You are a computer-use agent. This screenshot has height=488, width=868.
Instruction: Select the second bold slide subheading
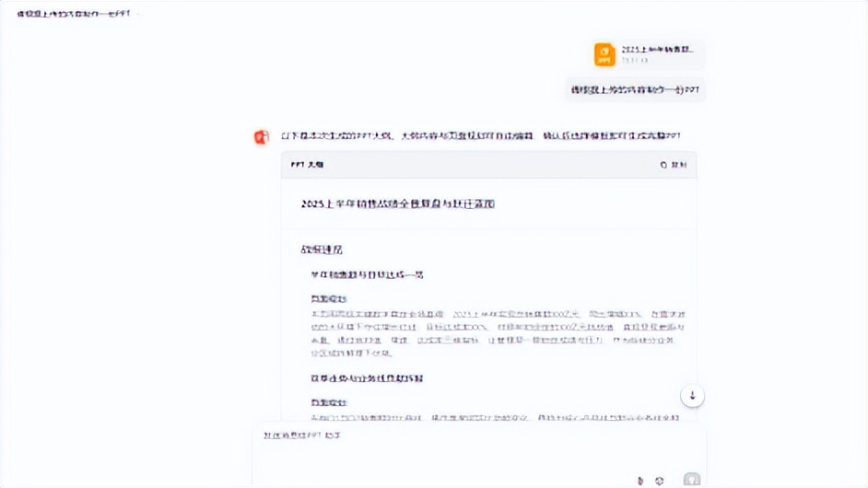click(367, 378)
